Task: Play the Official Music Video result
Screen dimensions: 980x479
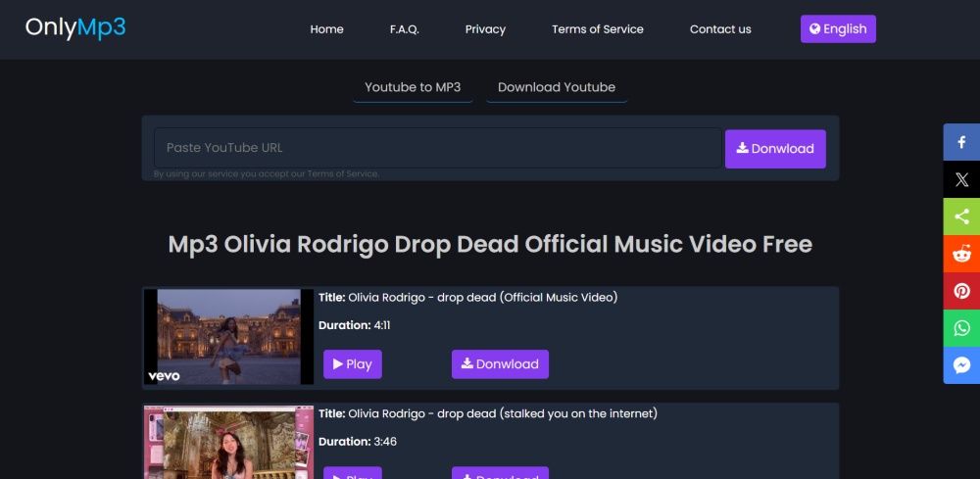Action: point(353,364)
